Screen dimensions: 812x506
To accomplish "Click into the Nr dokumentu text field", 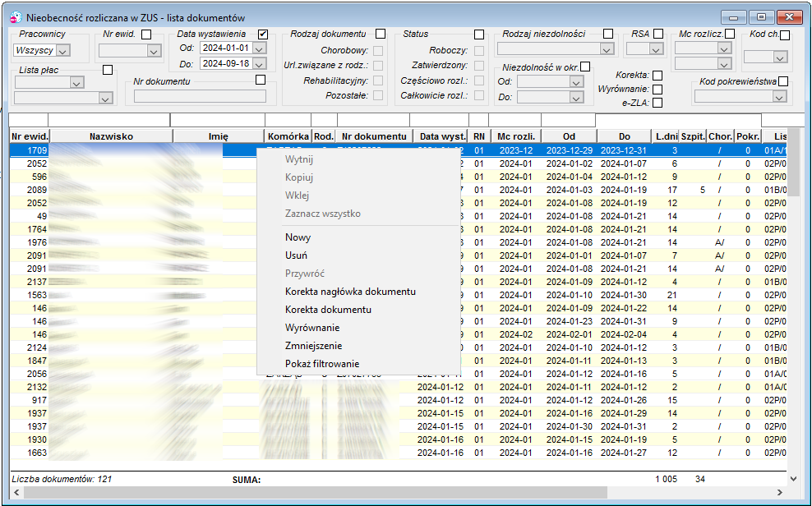I will click(200, 96).
